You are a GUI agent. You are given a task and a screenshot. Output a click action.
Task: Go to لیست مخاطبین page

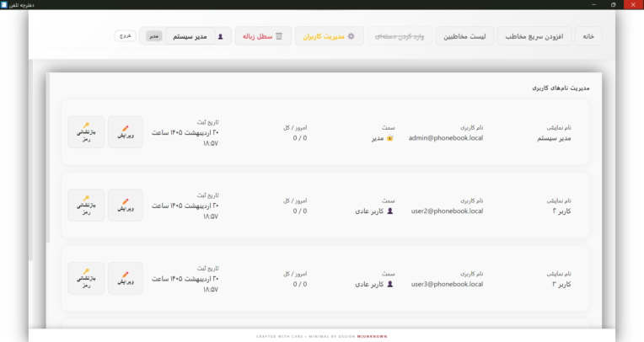click(x=464, y=36)
